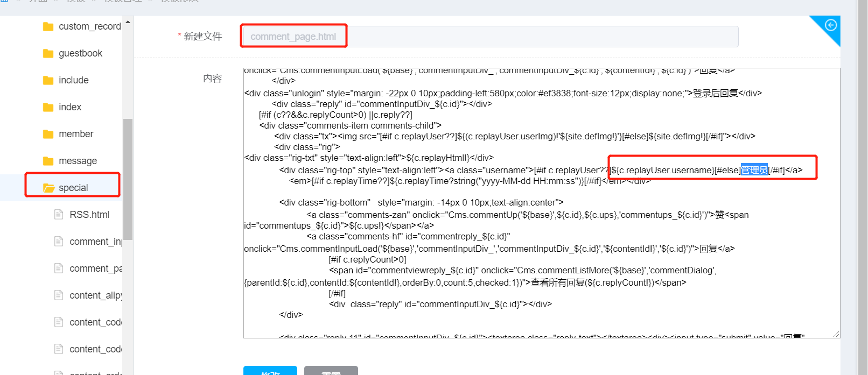
Task: Click the 查看所有回复 text in code
Action: coord(558,282)
